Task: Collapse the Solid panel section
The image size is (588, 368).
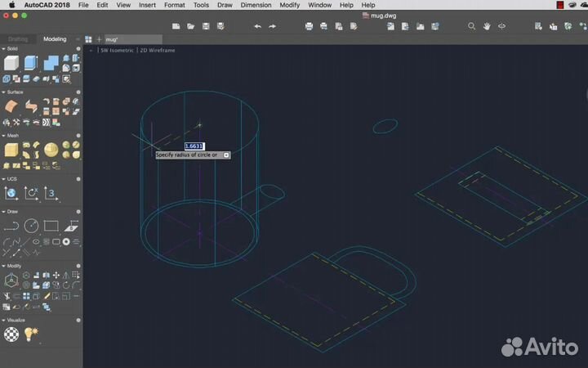Action: click(3, 49)
